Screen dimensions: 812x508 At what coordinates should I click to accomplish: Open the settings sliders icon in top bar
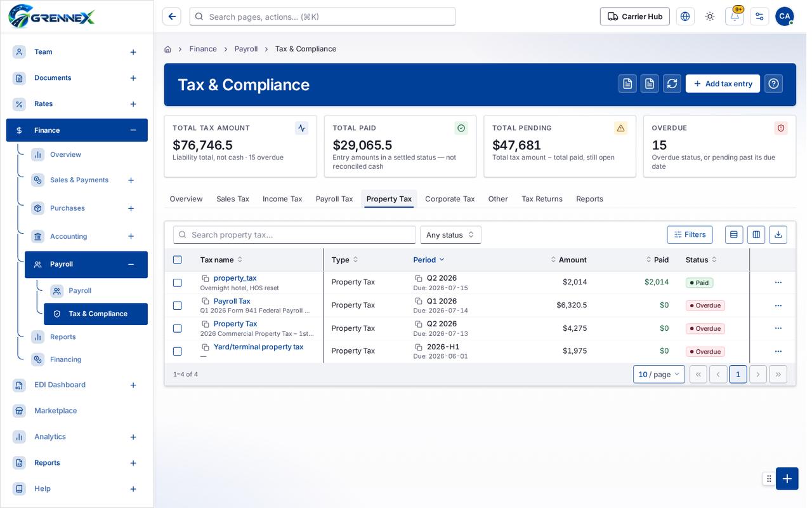click(759, 17)
